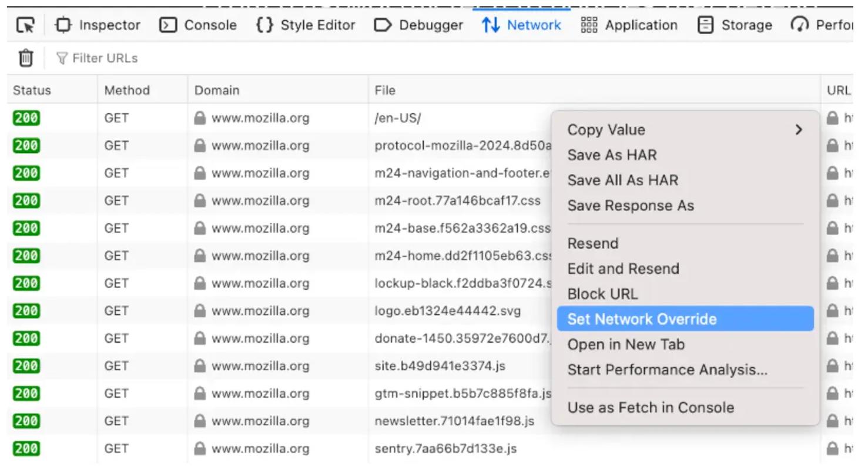Screen dimensions: 868x476
Task: Activate the element picker icon
Action: click(25, 25)
